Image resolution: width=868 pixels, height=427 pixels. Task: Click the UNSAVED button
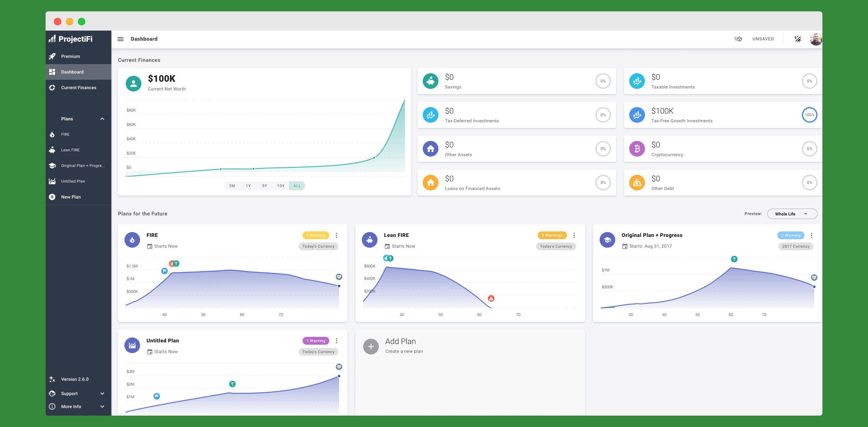763,39
